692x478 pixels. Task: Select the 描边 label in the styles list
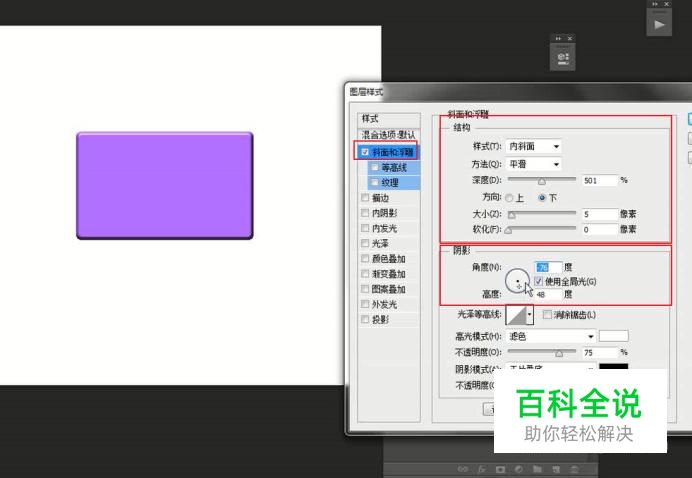tap(380, 198)
